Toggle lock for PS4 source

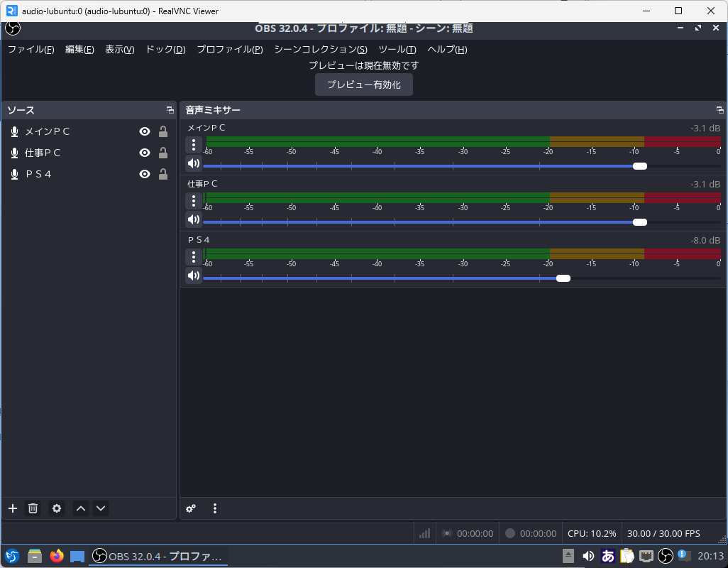(163, 174)
